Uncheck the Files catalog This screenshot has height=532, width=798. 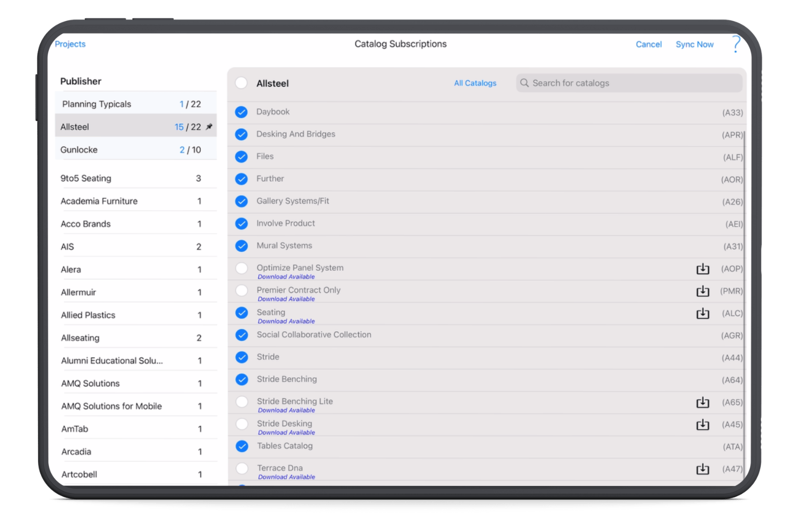click(241, 157)
